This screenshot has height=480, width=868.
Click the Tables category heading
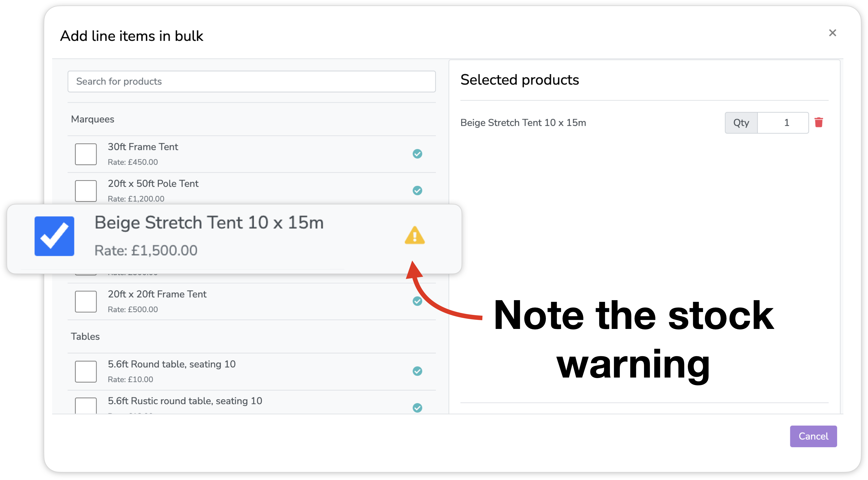click(85, 337)
